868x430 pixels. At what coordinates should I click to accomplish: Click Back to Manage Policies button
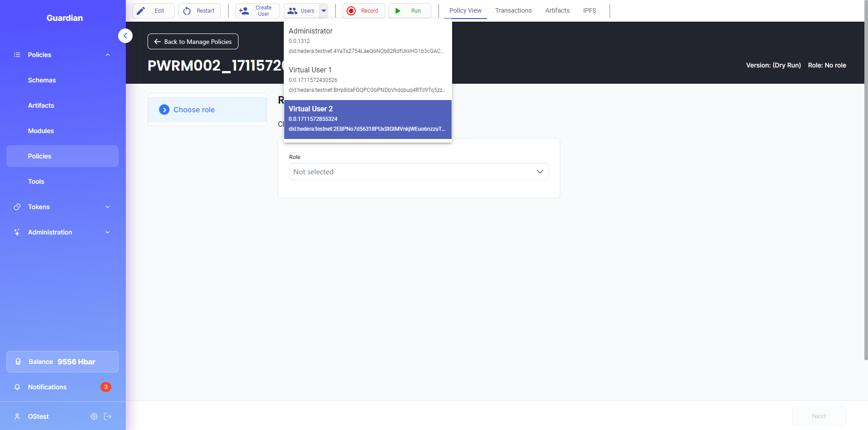193,42
